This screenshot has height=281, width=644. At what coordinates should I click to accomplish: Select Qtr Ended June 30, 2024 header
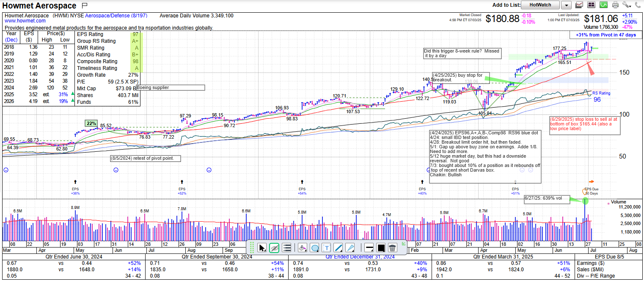click(73, 257)
